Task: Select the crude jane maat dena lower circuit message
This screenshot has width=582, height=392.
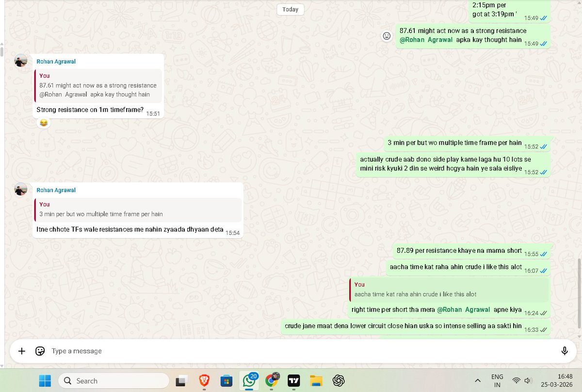Action: (403, 326)
